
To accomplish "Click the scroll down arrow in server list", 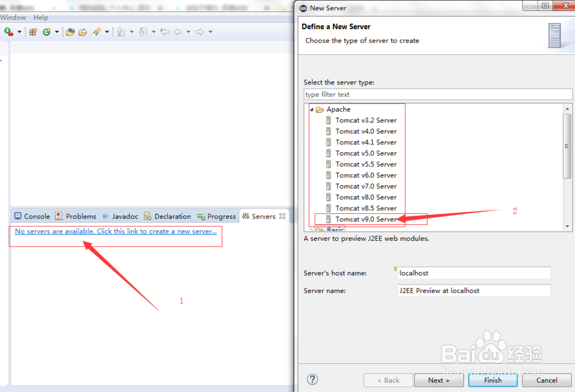I will click(x=568, y=226).
